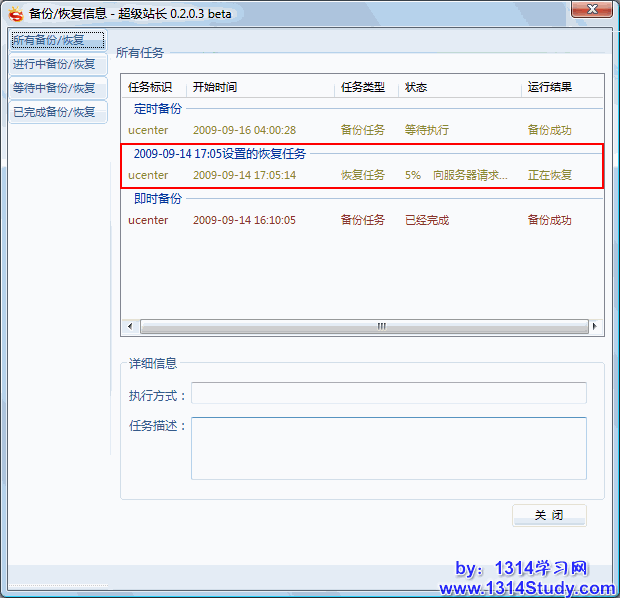Close the backup/restore info window
This screenshot has height=598, width=620.
(x=589, y=11)
